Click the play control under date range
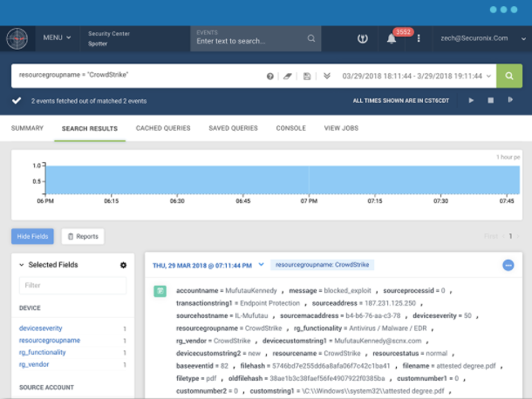Viewport: 532px width, 399px height. 472,100
